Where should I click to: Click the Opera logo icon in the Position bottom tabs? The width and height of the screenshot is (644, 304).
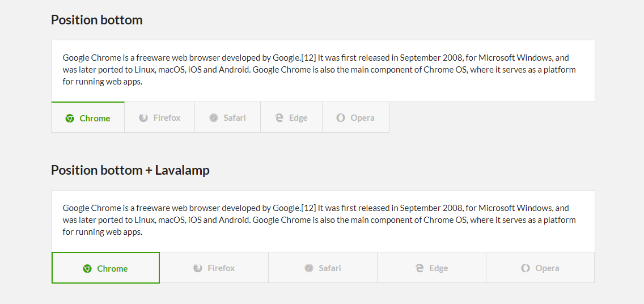[x=341, y=118]
